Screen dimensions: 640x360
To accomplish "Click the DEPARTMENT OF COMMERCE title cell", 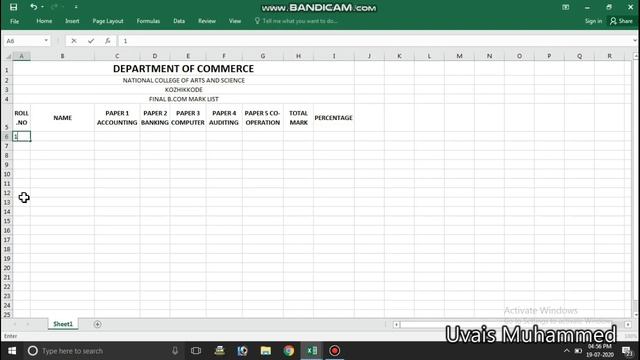I will tap(183, 69).
